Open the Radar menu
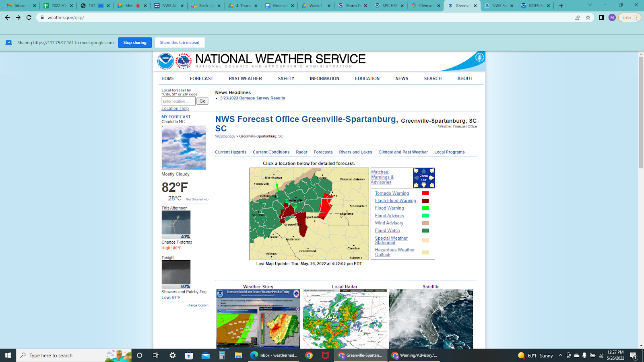The height and width of the screenshot is (362, 644). pyautogui.click(x=301, y=152)
